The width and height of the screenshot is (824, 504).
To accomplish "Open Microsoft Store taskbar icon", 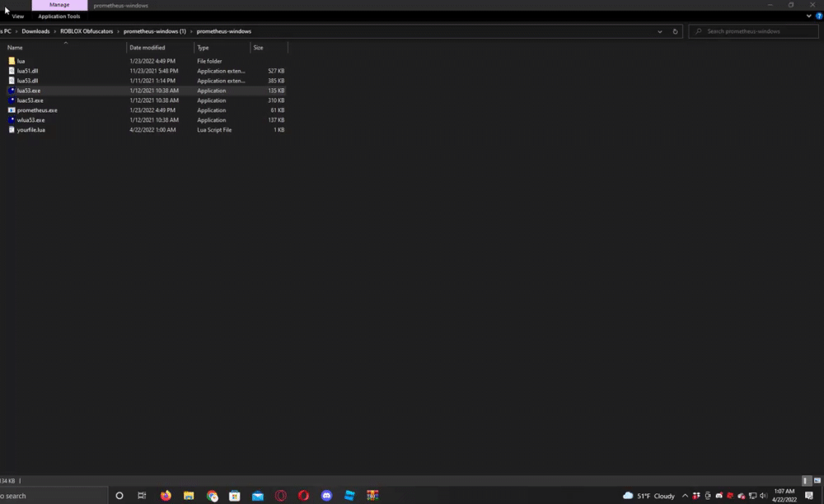I will [235, 496].
